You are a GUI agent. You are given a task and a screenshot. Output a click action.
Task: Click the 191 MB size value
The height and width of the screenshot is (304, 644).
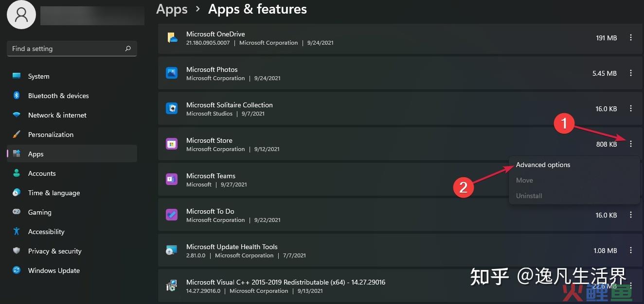tap(607, 38)
